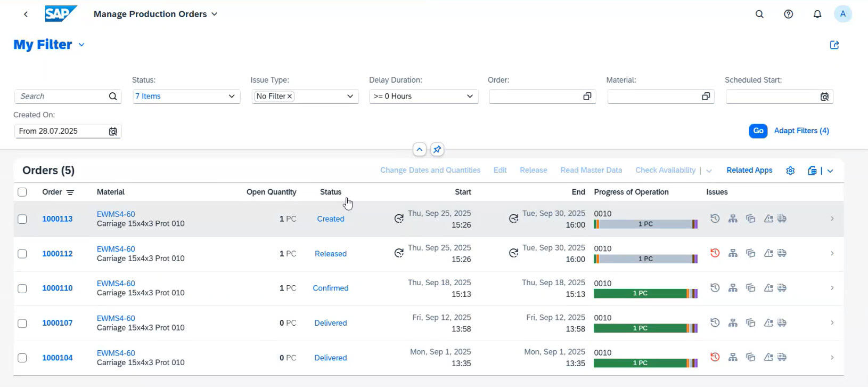Open order 1000107 link
Screen dimensions: 868x387
coord(58,323)
